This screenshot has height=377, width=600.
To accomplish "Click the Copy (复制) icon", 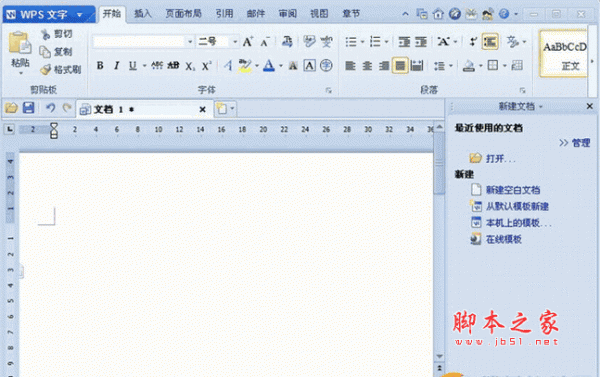I will pyautogui.click(x=45, y=52).
